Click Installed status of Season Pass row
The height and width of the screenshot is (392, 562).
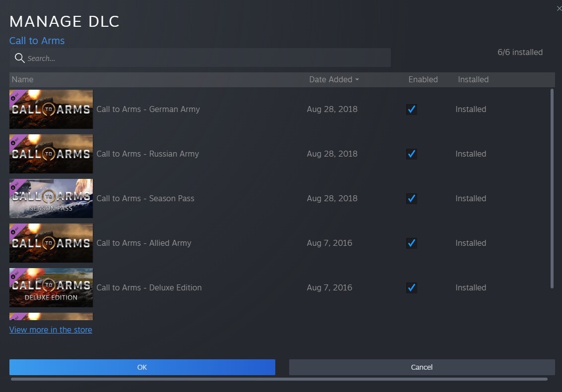[471, 198]
